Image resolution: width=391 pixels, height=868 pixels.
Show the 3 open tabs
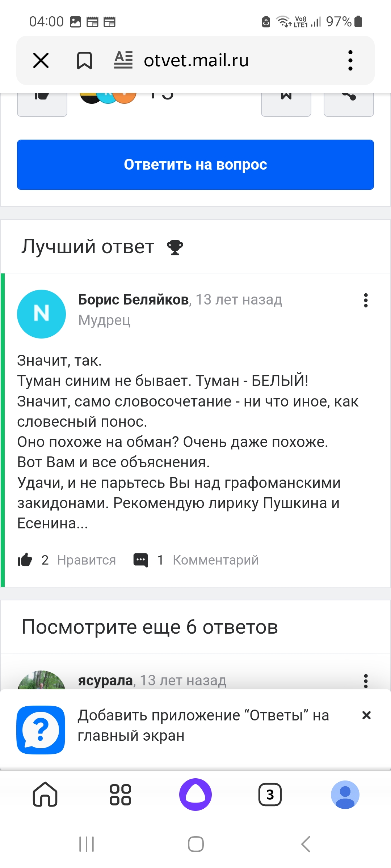coord(270,795)
